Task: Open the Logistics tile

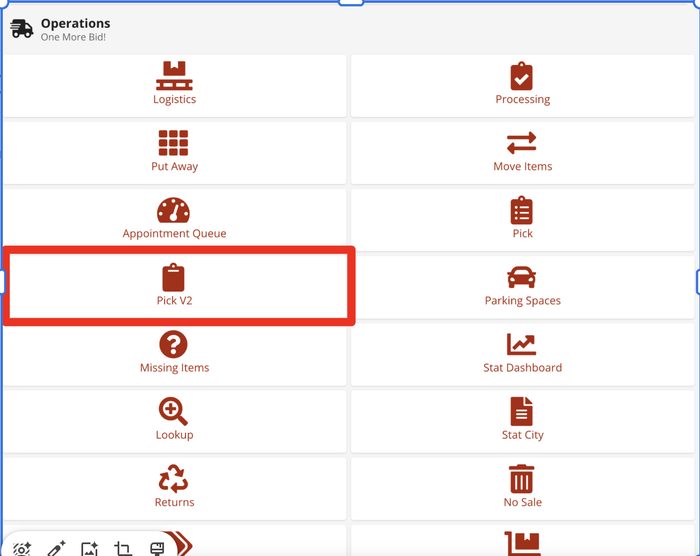Action: pyautogui.click(x=174, y=86)
